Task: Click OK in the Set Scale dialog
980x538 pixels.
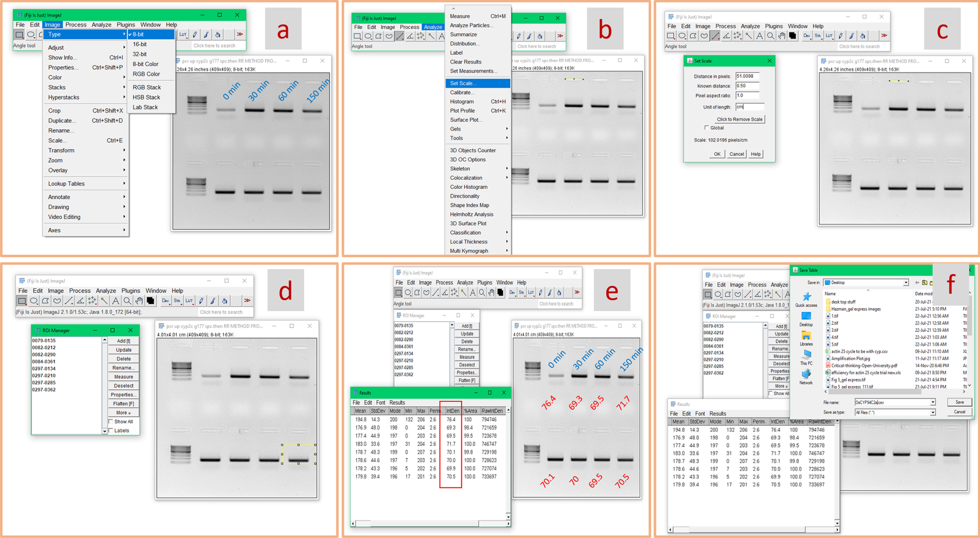Action: coord(717,154)
